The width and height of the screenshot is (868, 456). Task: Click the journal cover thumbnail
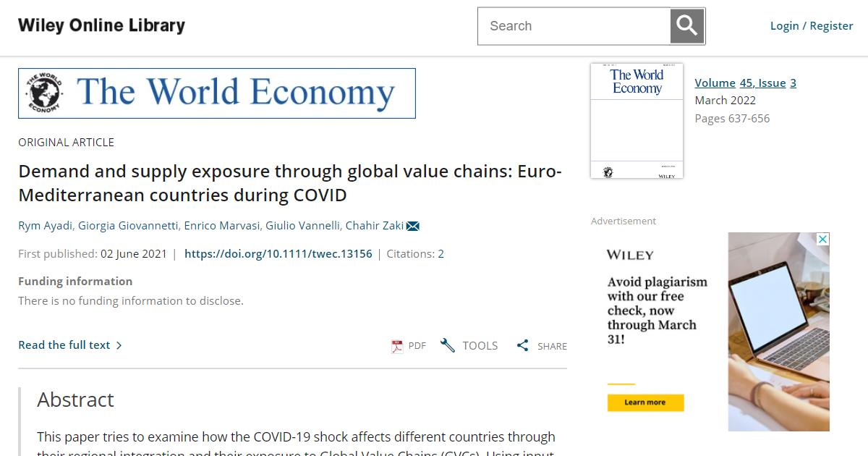(637, 121)
